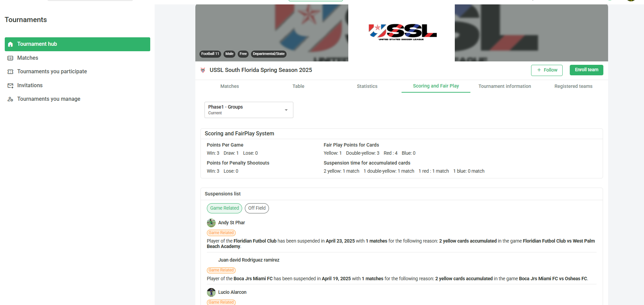
Task: Click the Male tag on banner
Action: [x=230, y=54]
